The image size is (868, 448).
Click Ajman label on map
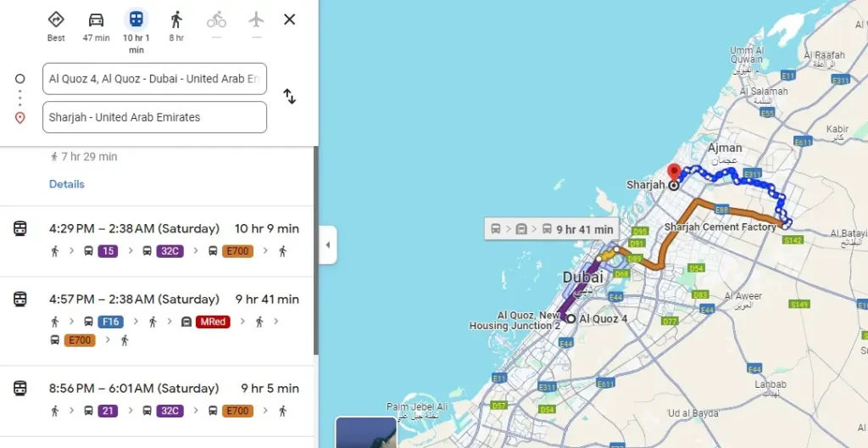point(725,148)
